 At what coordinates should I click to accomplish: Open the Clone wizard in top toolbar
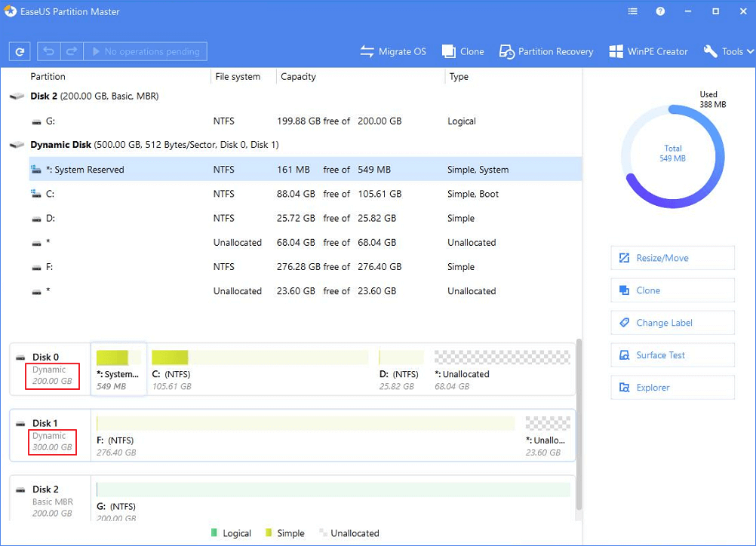[x=463, y=51]
